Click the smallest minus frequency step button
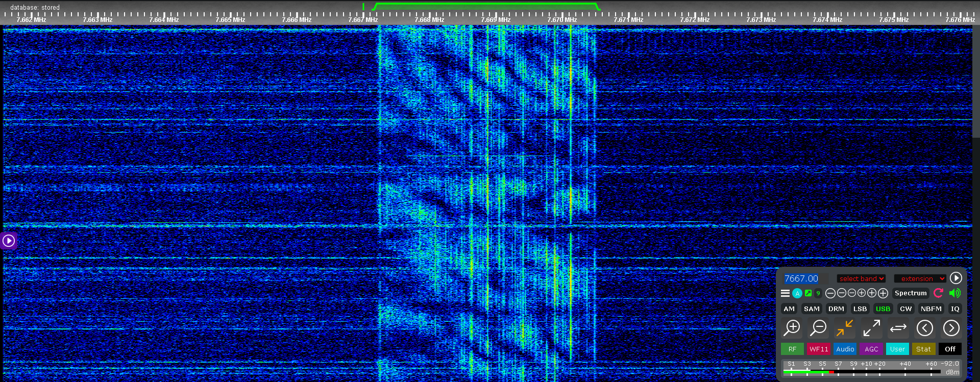 point(851,293)
